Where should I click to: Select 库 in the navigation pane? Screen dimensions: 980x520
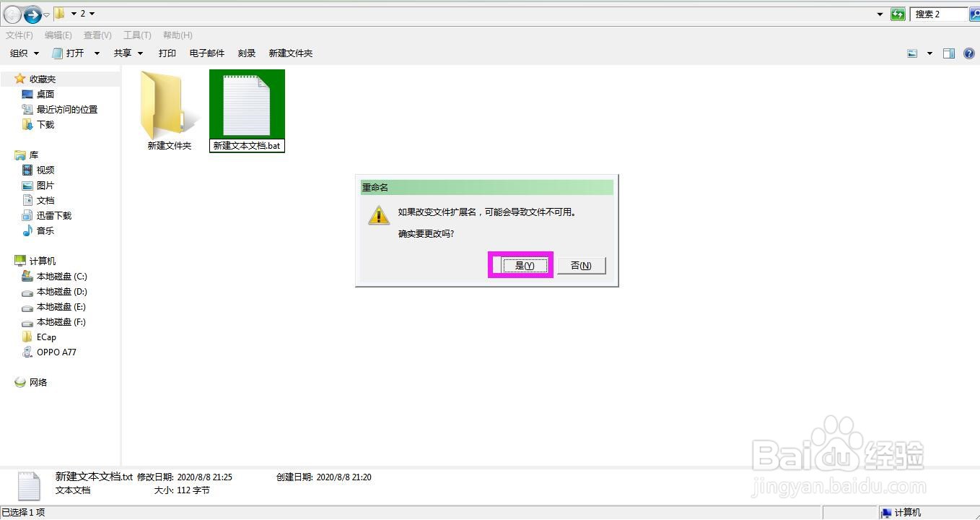34,155
